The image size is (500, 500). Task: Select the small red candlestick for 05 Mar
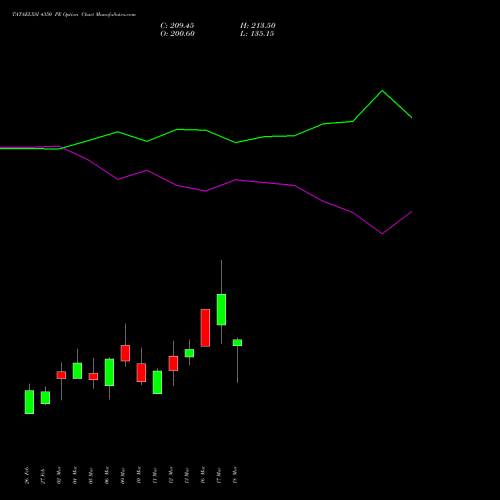point(93,376)
